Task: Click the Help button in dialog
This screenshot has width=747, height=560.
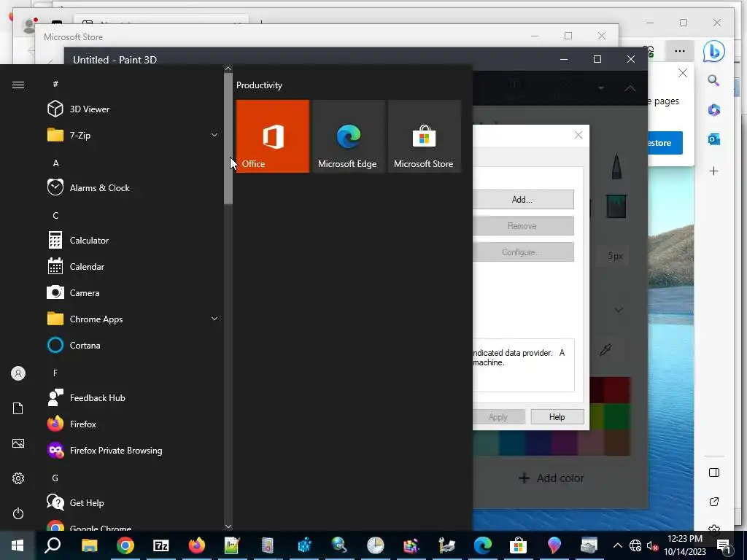Action: (557, 416)
